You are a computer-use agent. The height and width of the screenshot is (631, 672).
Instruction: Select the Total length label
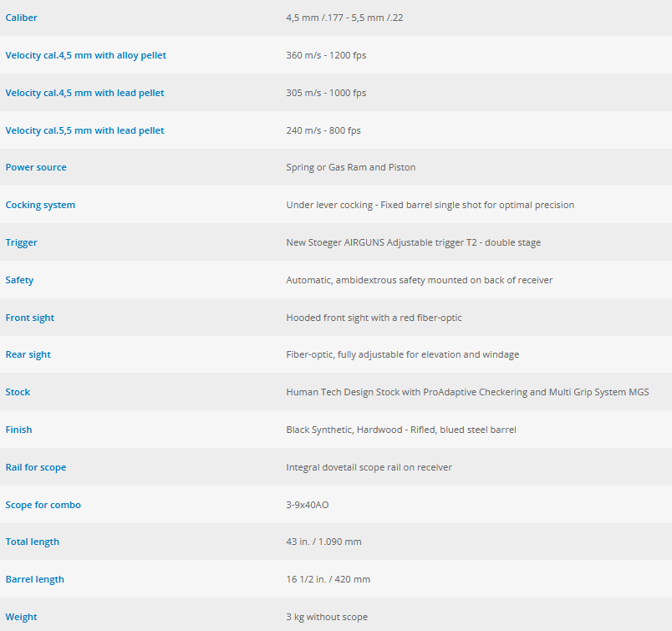click(33, 542)
